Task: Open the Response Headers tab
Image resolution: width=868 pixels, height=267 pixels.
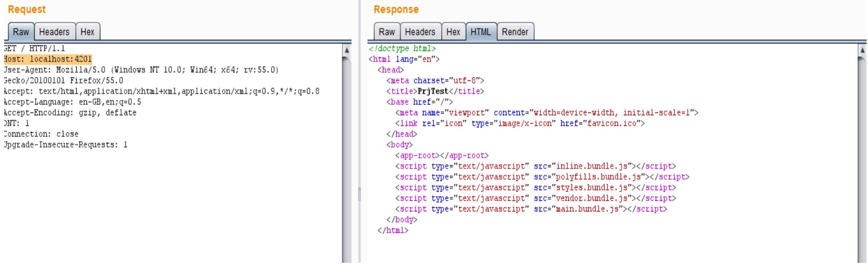Action: click(420, 32)
